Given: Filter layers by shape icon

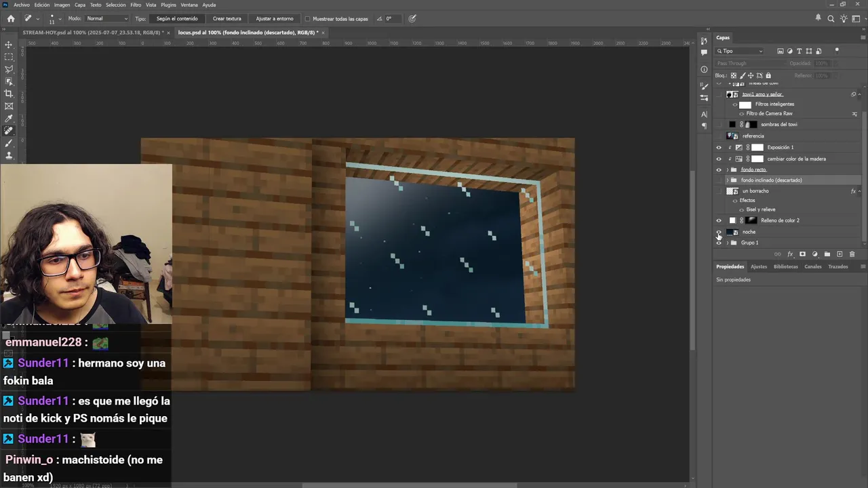Looking at the screenshot, I should click(x=809, y=51).
